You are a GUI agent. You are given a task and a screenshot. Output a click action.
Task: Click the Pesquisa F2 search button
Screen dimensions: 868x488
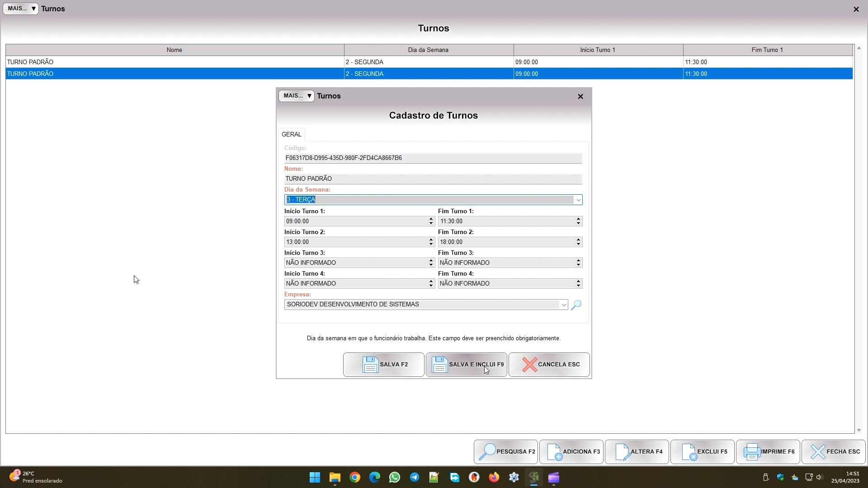(x=506, y=452)
